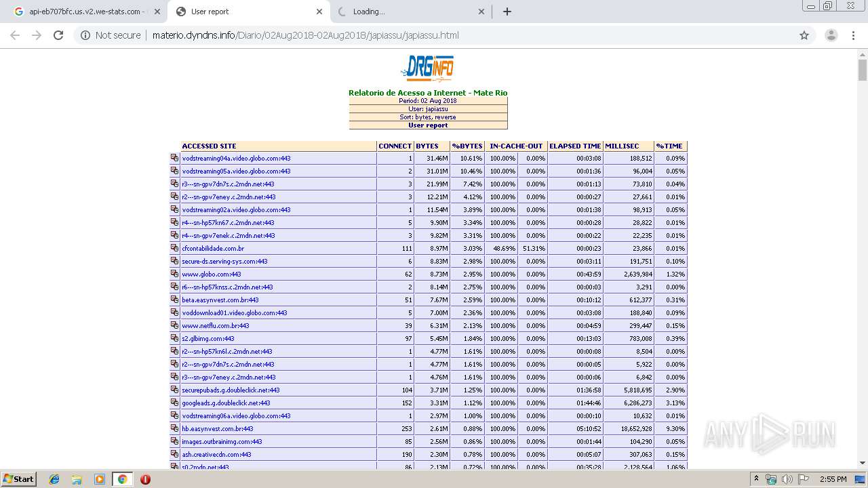Viewport: 868px width, 488px height.
Task: Close the Loading... tab
Action: click(481, 12)
